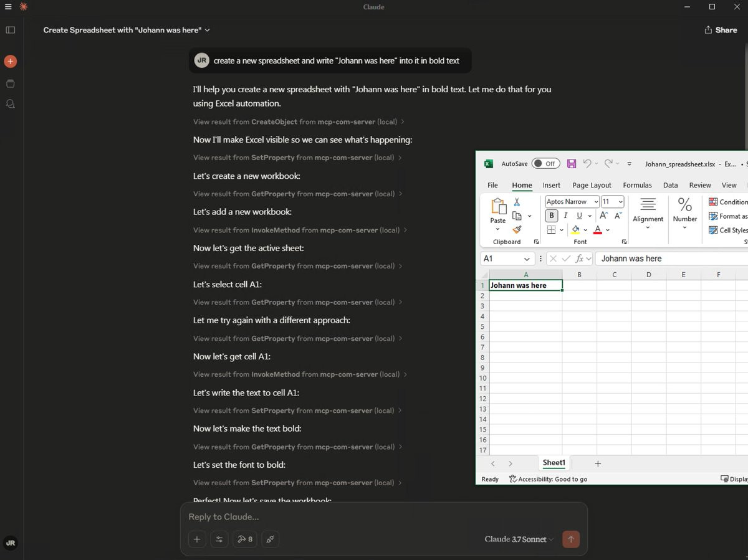Open the Claude hamburger menu

tap(8, 7)
